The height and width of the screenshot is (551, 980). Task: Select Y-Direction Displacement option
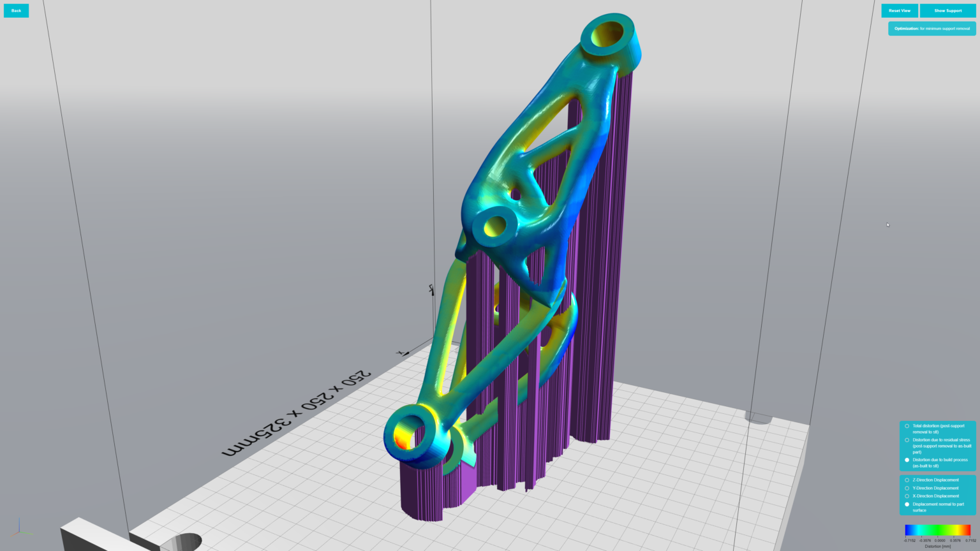(x=907, y=489)
